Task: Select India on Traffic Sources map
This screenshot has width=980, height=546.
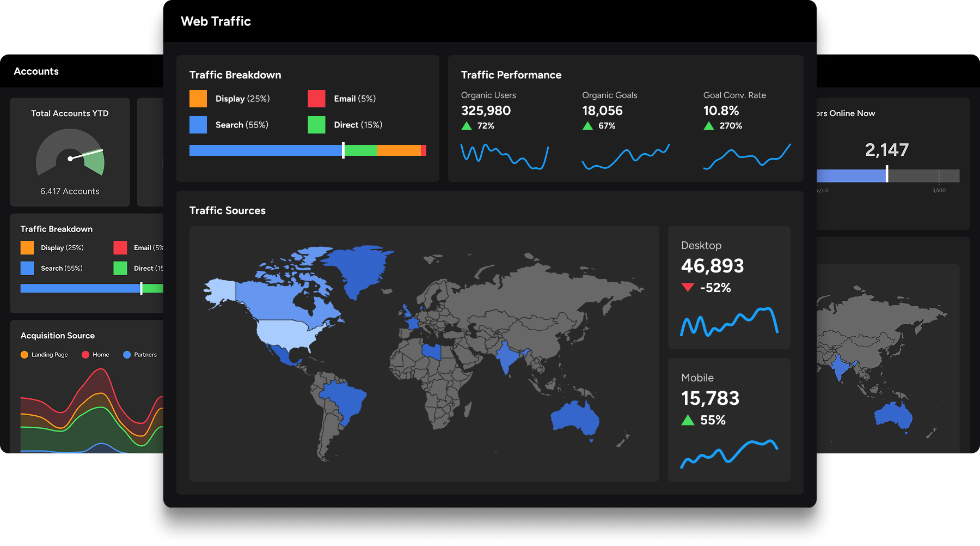Action: click(x=507, y=357)
